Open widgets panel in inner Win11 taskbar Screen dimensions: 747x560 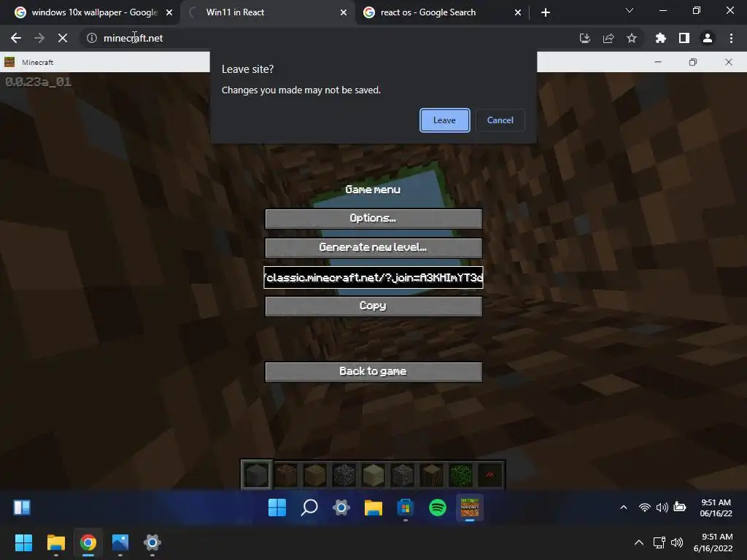tap(22, 507)
